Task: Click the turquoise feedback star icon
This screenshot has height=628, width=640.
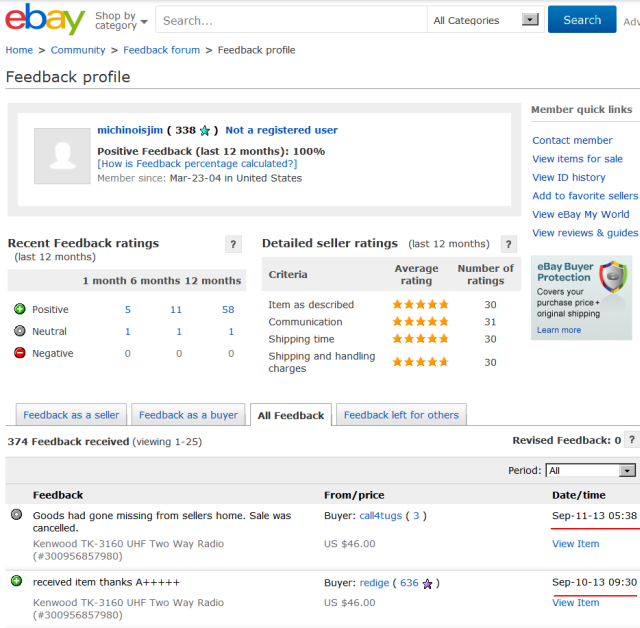Action: pos(205,130)
